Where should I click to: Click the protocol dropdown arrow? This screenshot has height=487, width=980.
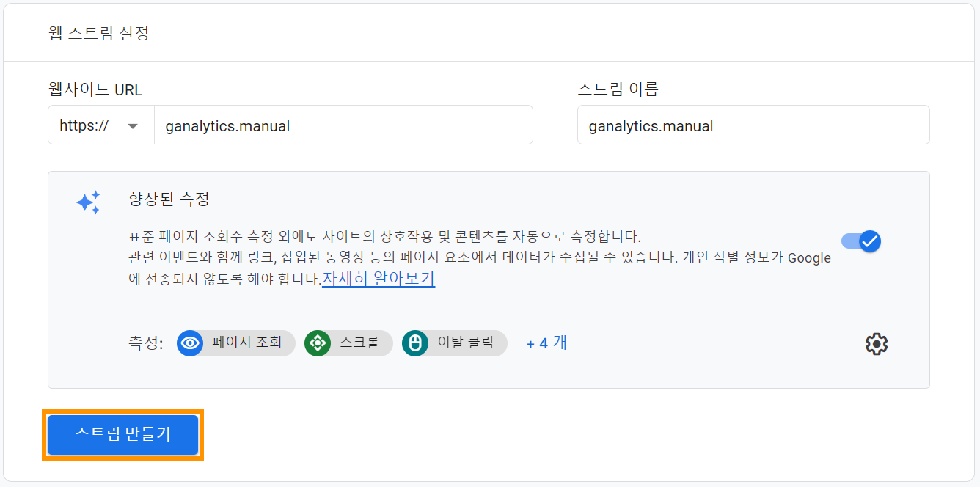pyautogui.click(x=133, y=126)
